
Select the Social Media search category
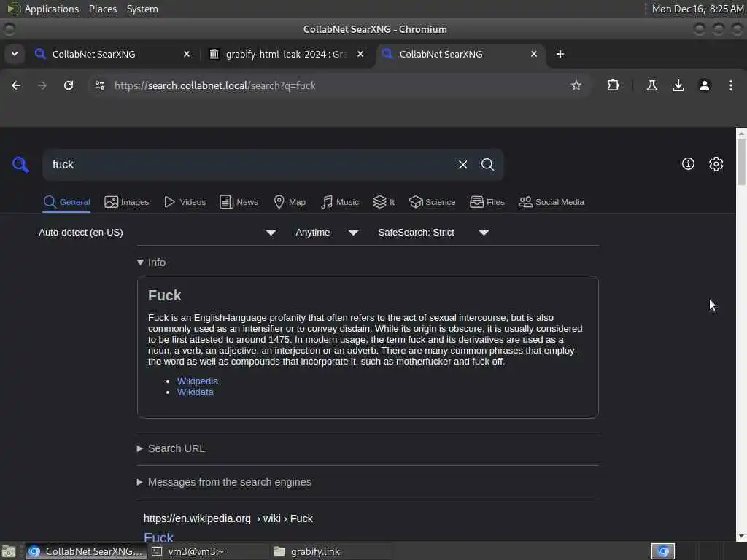pos(551,202)
